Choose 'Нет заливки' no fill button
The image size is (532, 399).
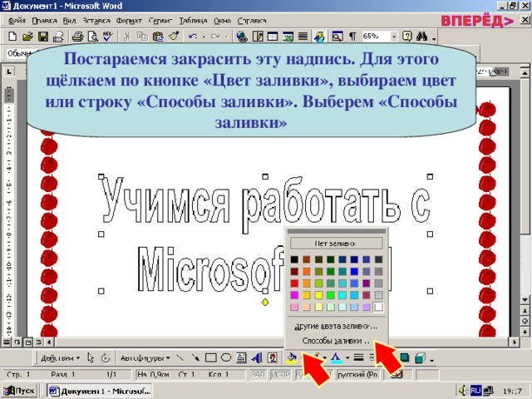coord(336,243)
